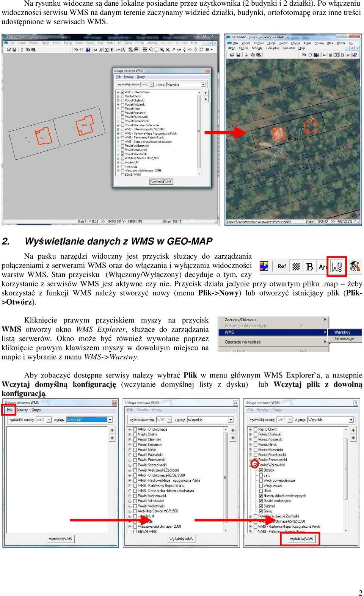The image size is (364, 596).
Task: Open the Grupy menu in the empty-list WMS dialog
Action: click(x=36, y=410)
